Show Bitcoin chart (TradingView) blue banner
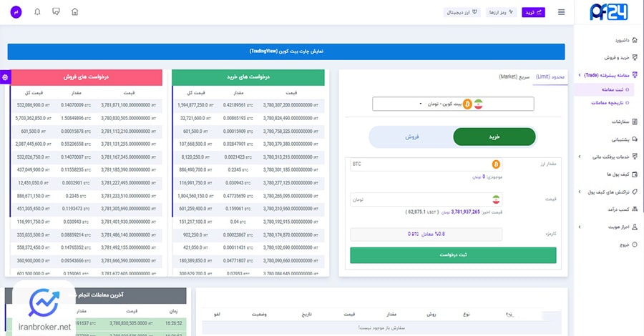Viewport: 644px width, 336px height. [286, 51]
